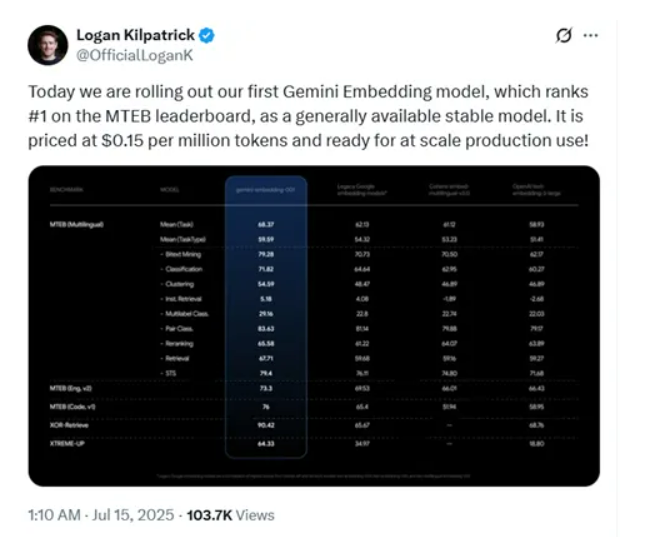Open the Logan Kilpatrick display name link
The height and width of the screenshot is (537, 658).
point(136,35)
